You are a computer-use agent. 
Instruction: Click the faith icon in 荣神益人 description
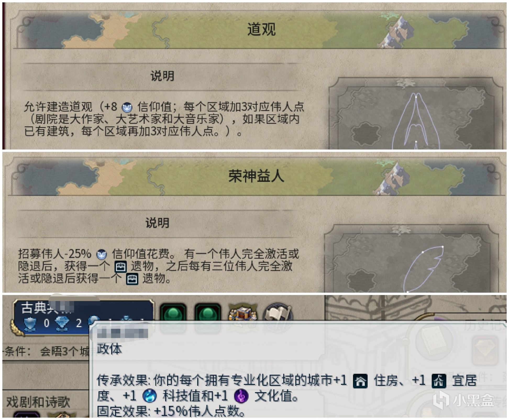pyautogui.click(x=102, y=254)
